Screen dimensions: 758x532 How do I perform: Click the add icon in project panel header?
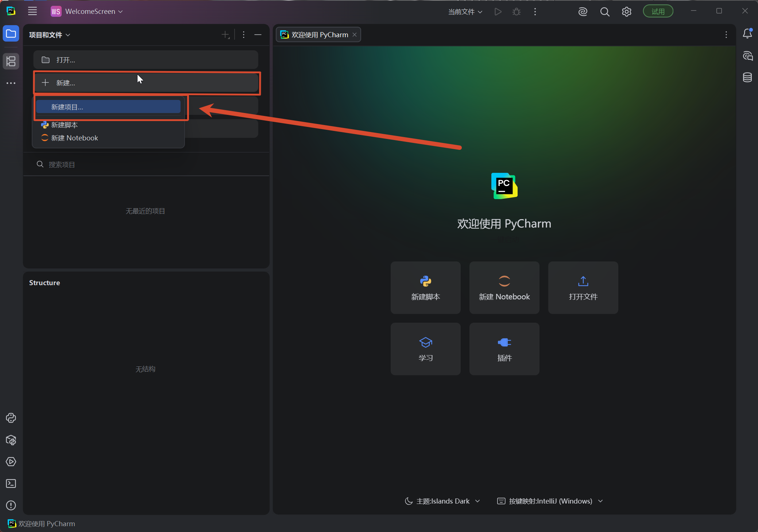(x=226, y=35)
